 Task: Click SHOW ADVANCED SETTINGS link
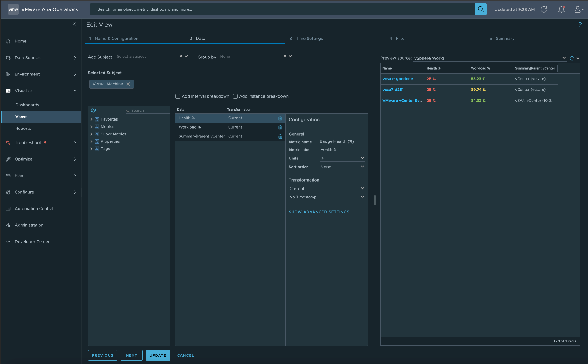pos(319,212)
